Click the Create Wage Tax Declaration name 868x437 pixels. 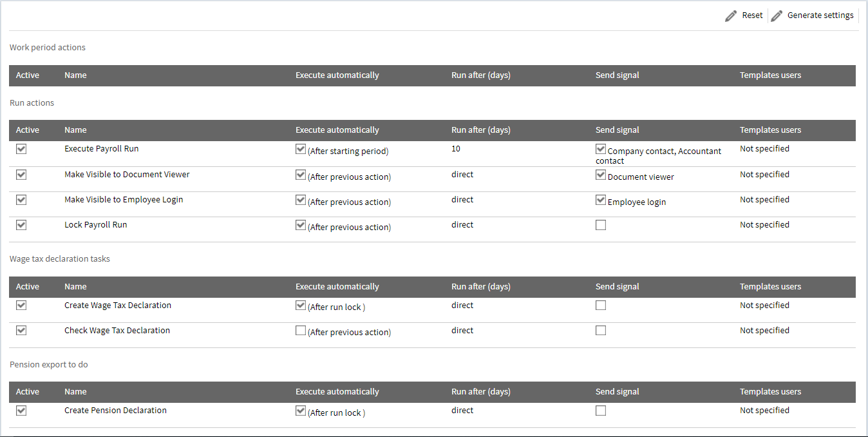[x=118, y=306]
